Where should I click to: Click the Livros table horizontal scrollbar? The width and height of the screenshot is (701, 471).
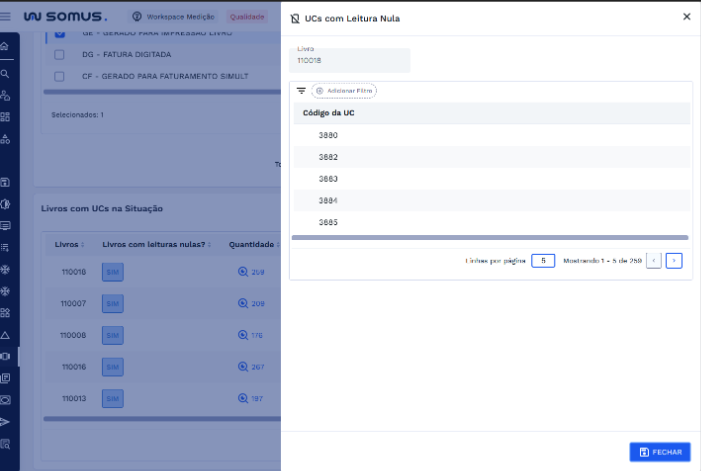[162, 419]
